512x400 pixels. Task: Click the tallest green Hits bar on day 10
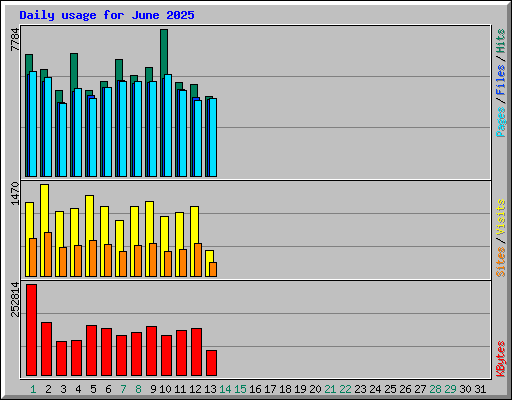coord(164,52)
